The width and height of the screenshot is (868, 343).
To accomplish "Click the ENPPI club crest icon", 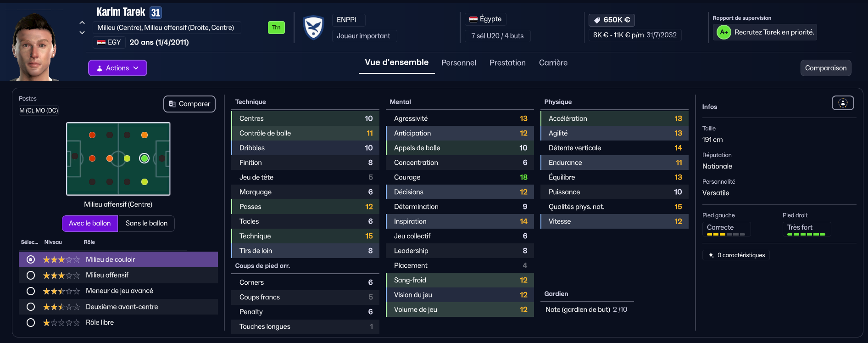I will (314, 28).
